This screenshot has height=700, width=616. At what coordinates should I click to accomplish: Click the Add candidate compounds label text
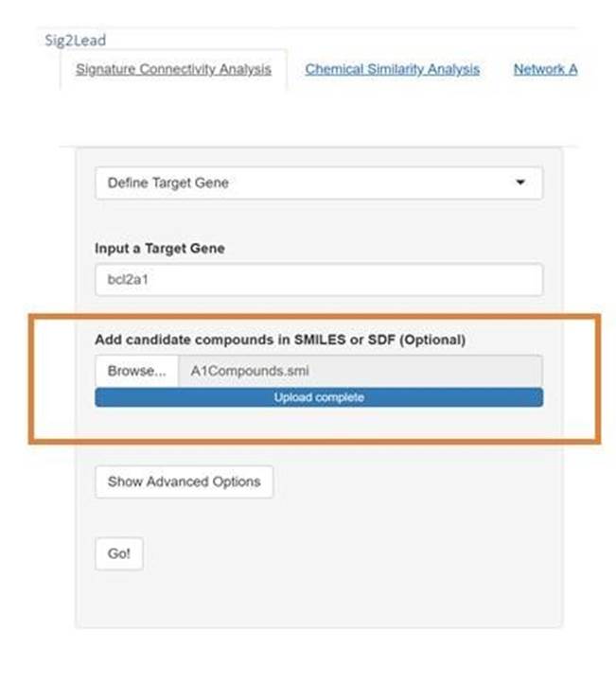pyautogui.click(x=280, y=340)
